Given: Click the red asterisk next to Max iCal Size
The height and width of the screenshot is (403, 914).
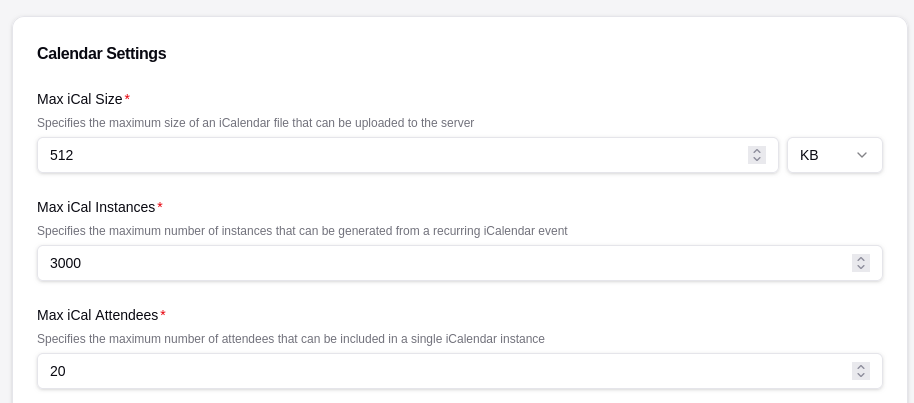Looking at the screenshot, I should click(x=127, y=99).
